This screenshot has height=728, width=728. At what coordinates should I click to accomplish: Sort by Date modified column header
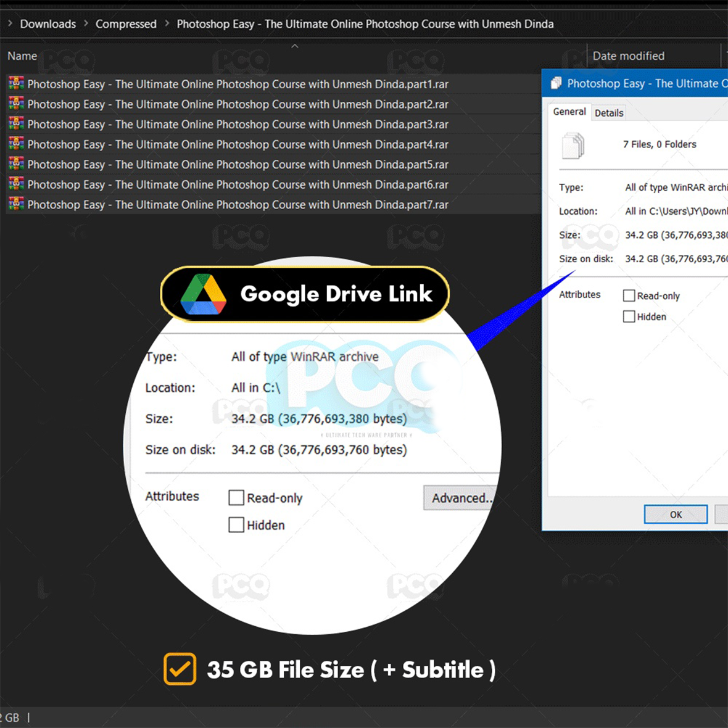click(x=628, y=56)
